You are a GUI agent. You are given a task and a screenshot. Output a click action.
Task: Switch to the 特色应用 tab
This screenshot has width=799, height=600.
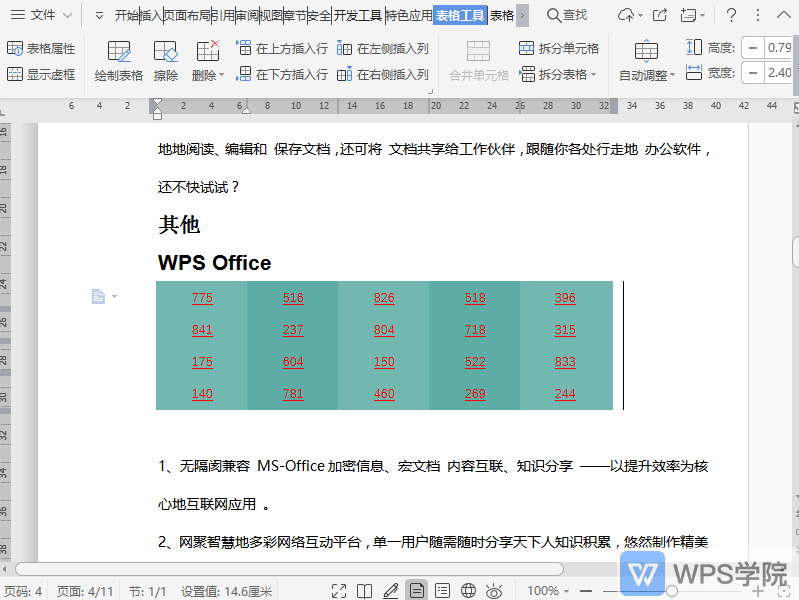409,16
